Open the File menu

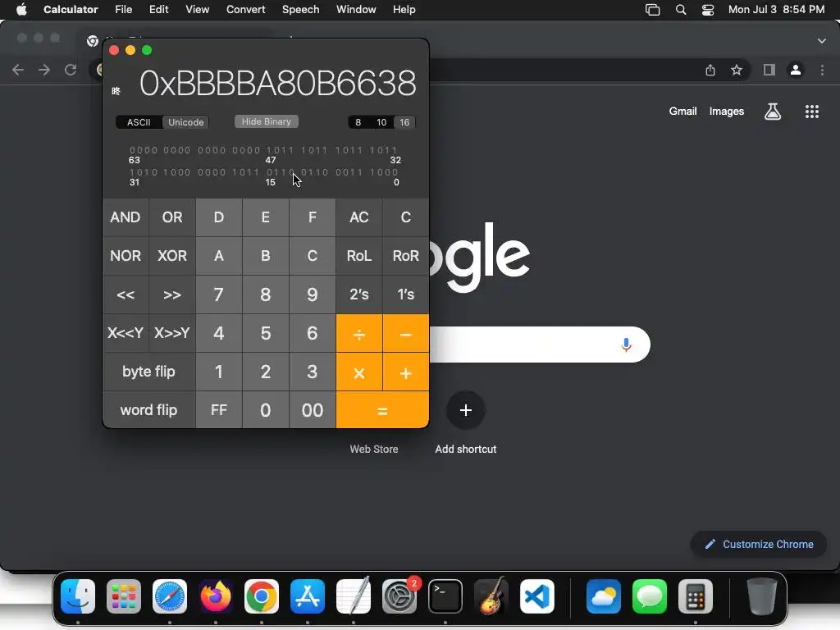point(123,10)
